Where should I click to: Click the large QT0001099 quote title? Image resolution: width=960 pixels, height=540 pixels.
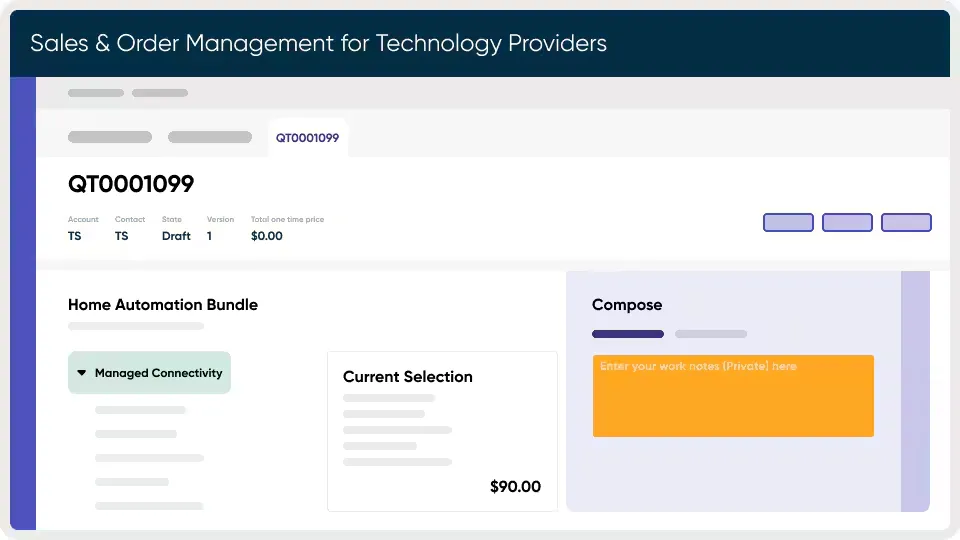click(131, 184)
